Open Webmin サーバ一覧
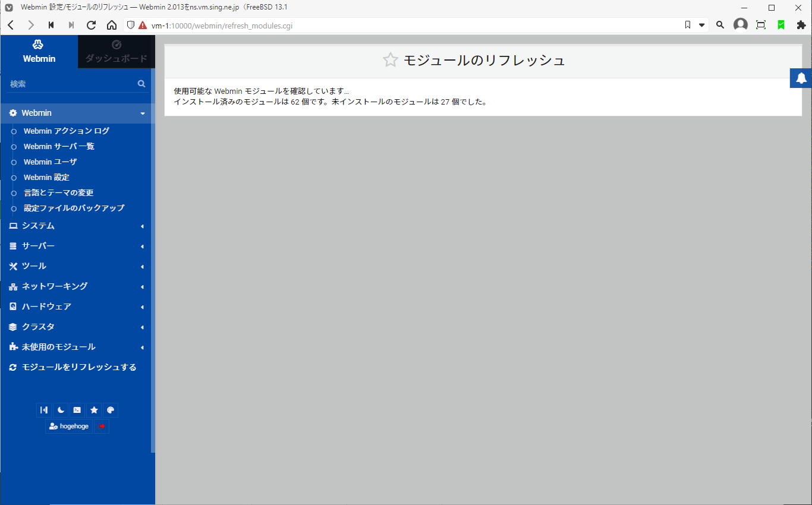The width and height of the screenshot is (812, 505). [59, 146]
